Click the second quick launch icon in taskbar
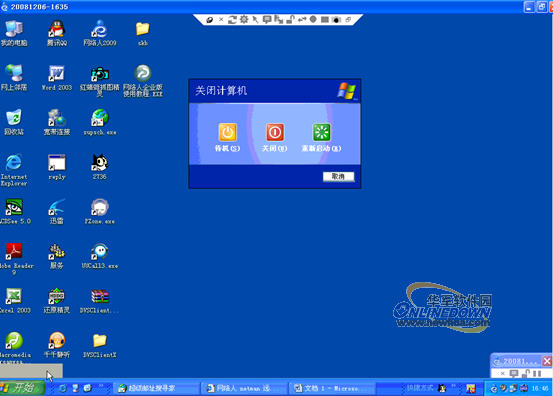The image size is (553, 396). (75, 388)
